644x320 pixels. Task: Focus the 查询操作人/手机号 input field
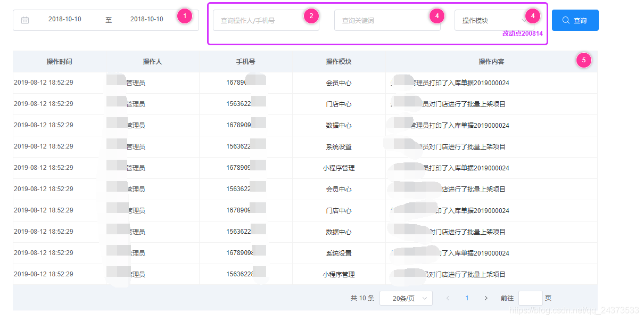255,21
